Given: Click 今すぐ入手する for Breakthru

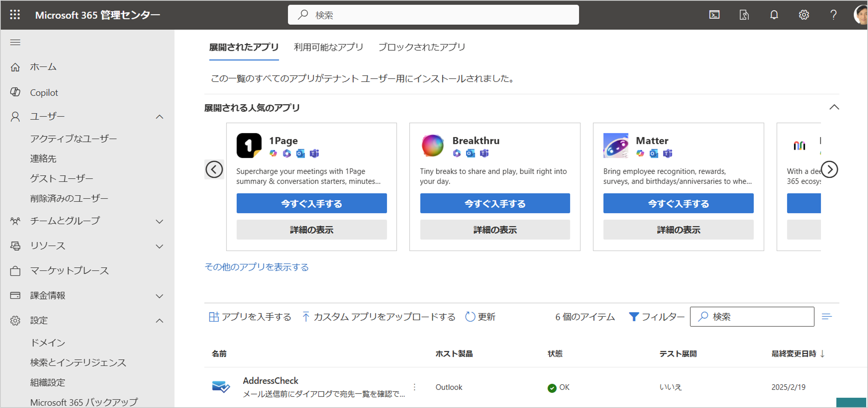Looking at the screenshot, I should tap(495, 204).
